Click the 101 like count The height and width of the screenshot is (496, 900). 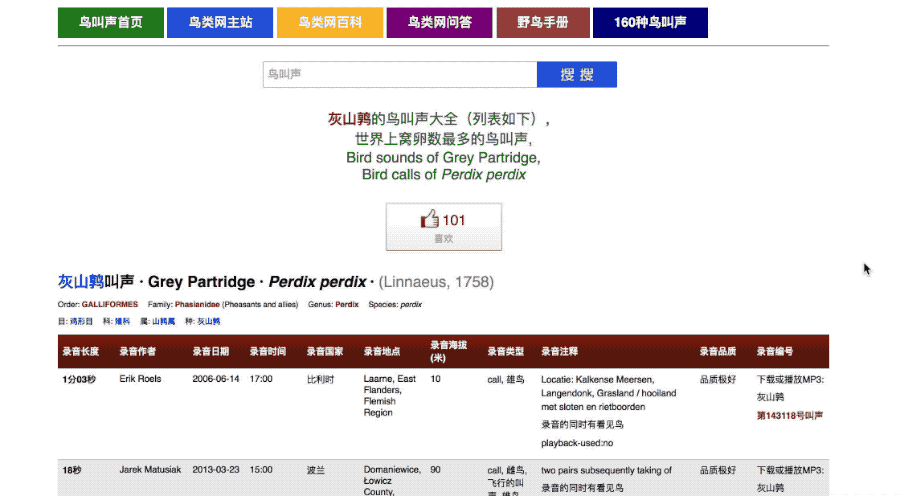point(454,220)
